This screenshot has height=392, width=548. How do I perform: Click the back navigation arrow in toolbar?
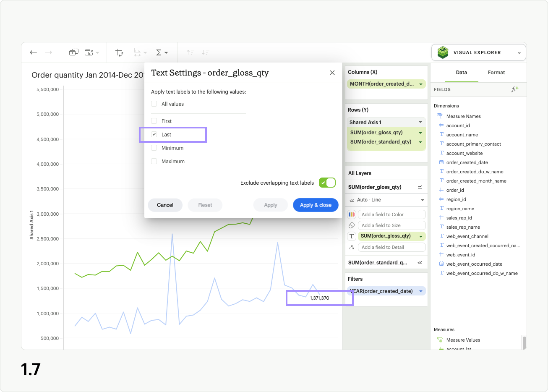[33, 52]
